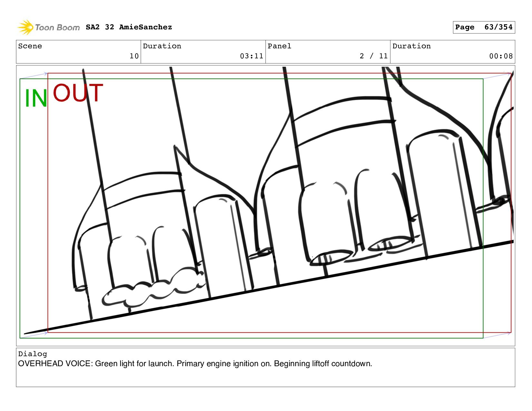
Task: Click the Duration label beside Panel
Action: click(x=411, y=46)
